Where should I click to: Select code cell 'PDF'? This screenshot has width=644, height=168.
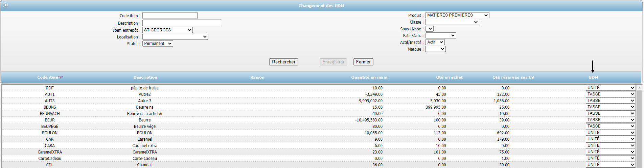click(50, 88)
